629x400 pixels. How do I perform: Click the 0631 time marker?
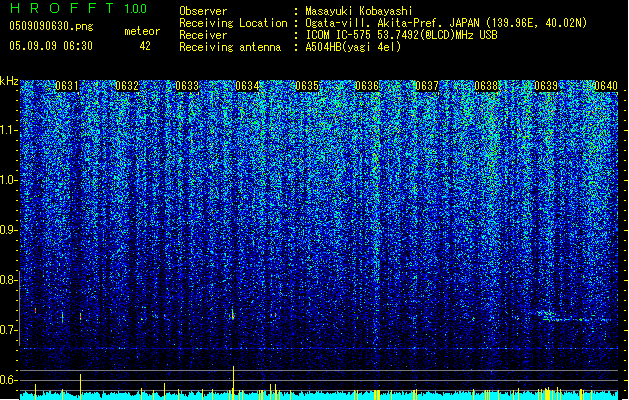[67, 86]
